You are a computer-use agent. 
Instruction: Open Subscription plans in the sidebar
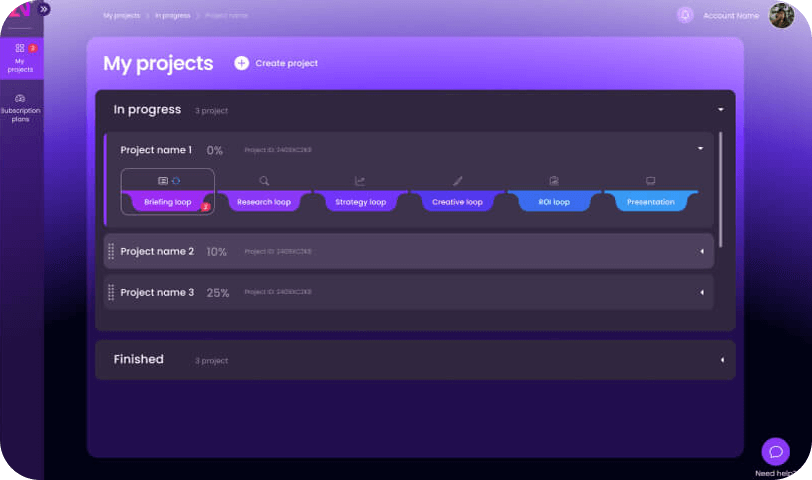coord(21,108)
